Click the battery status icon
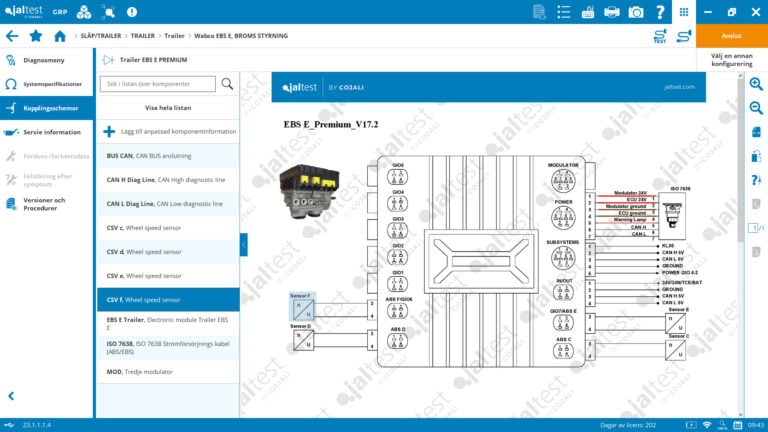This screenshot has height=432, width=768. pos(691,425)
